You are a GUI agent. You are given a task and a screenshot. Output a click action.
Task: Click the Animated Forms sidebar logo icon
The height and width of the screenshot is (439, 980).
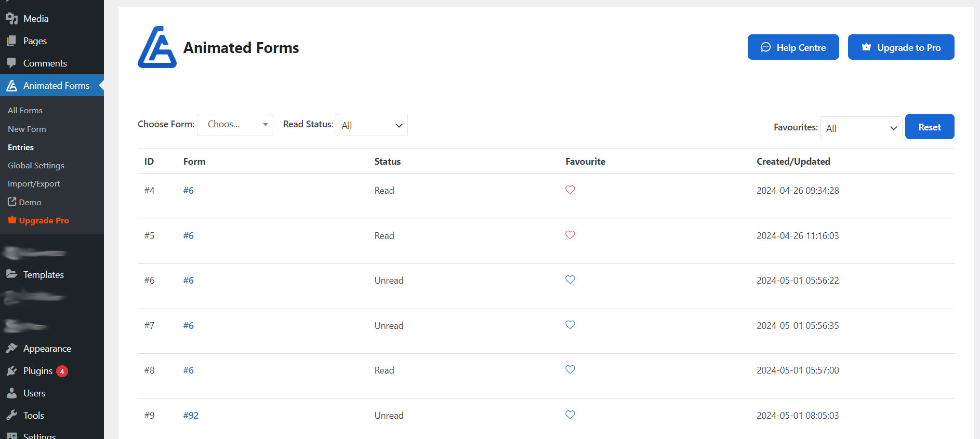(x=11, y=86)
